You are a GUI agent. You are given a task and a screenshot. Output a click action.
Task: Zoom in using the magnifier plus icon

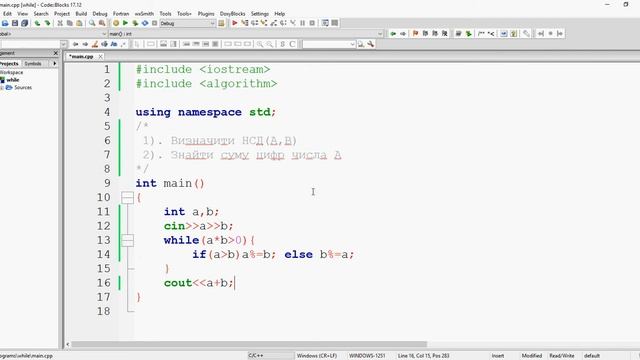[x=260, y=44]
